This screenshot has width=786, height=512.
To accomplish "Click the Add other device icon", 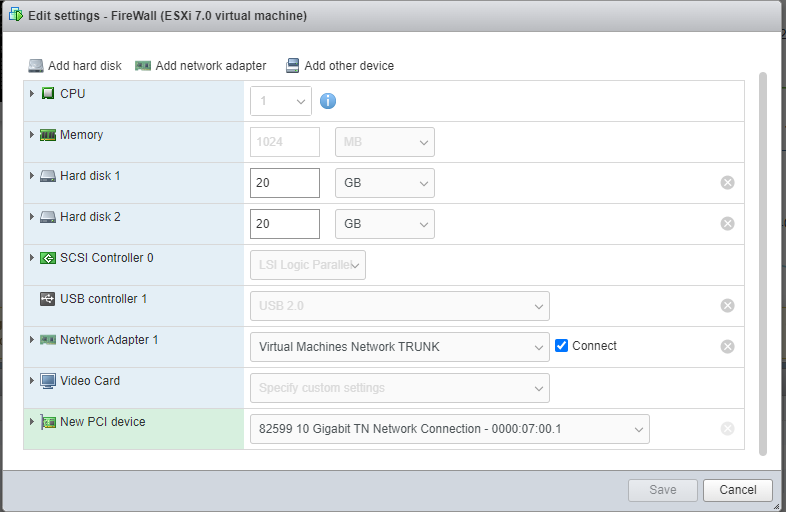I will [x=292, y=66].
